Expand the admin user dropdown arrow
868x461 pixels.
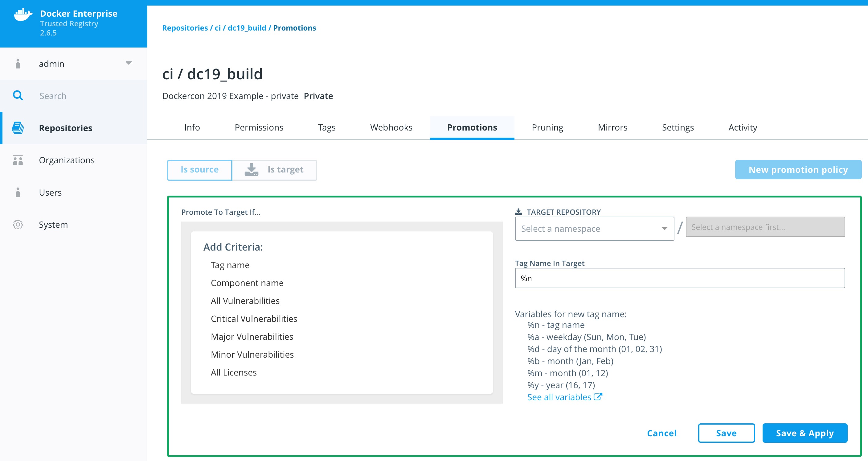(x=129, y=63)
